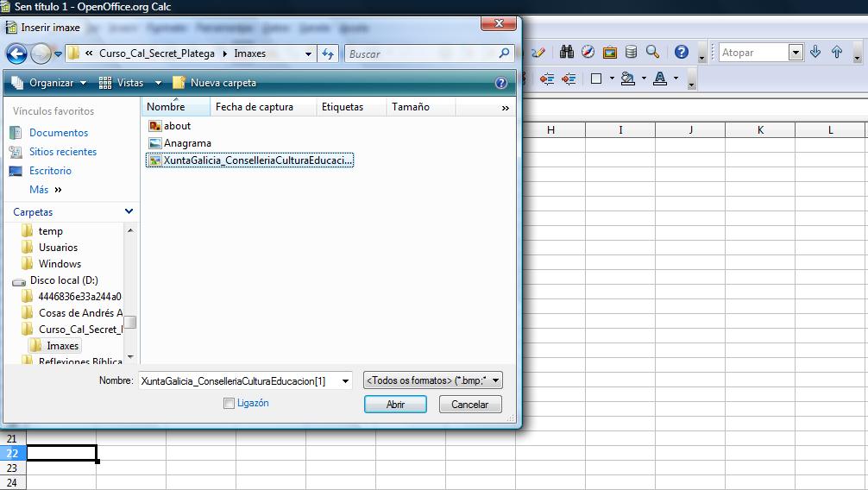
Task: Enable the Ligazón checkbox
Action: [x=229, y=403]
